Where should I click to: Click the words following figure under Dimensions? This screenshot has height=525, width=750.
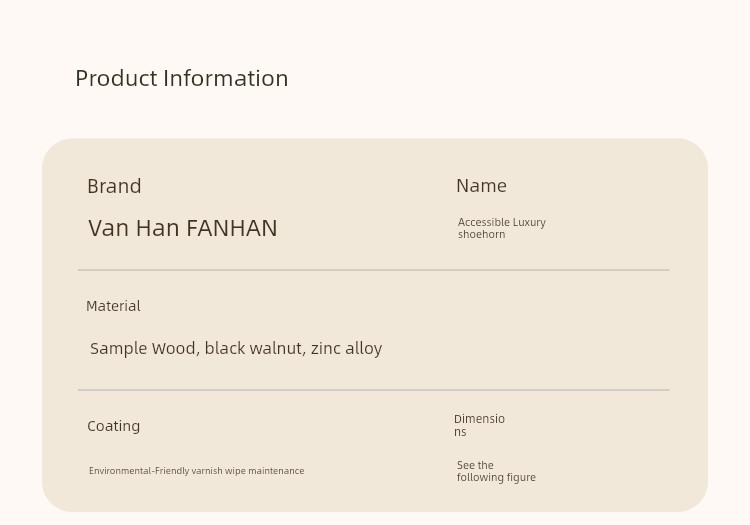point(496,478)
